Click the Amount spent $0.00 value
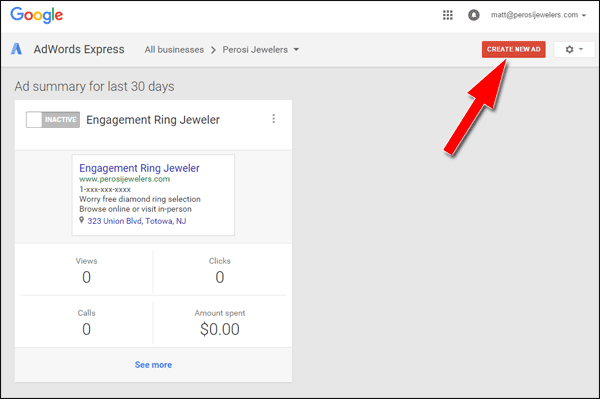 (220, 329)
